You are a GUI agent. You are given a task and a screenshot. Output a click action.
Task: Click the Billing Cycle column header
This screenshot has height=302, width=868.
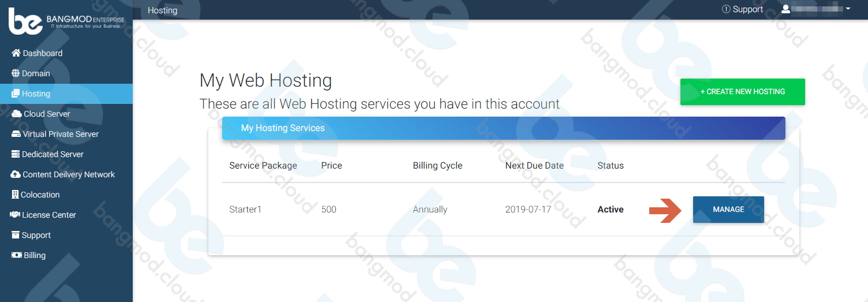(437, 166)
